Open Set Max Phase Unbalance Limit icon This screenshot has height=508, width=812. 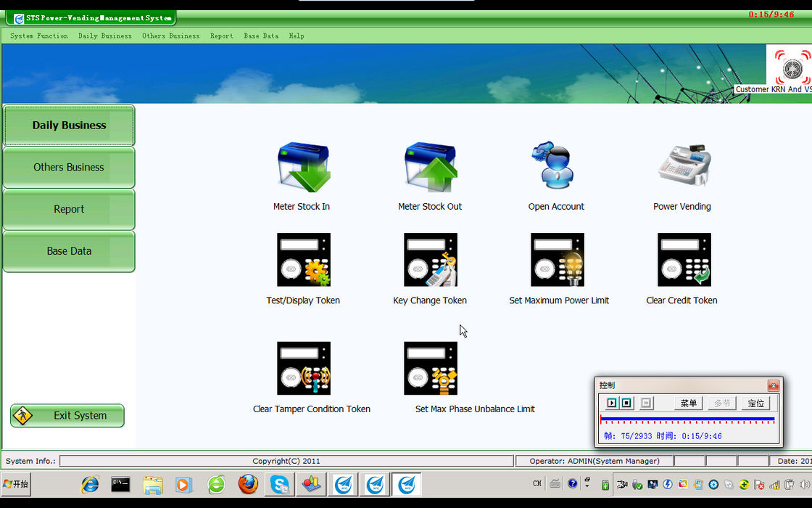(x=430, y=369)
